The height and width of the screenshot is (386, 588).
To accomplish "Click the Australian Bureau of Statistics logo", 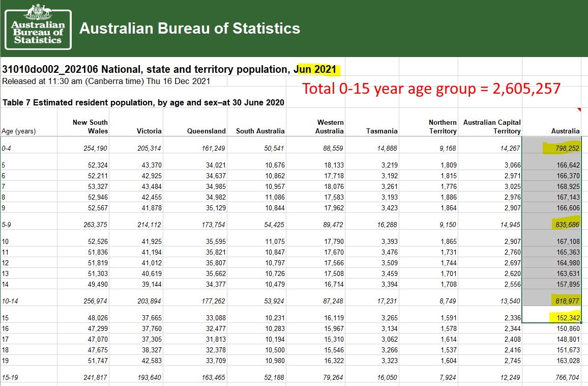I will (x=38, y=26).
